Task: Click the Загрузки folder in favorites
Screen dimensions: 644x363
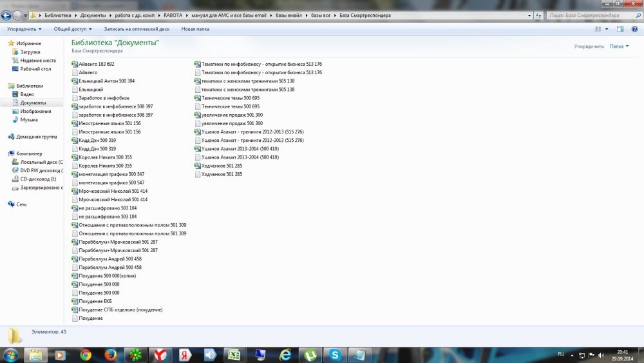Action: pyautogui.click(x=26, y=52)
